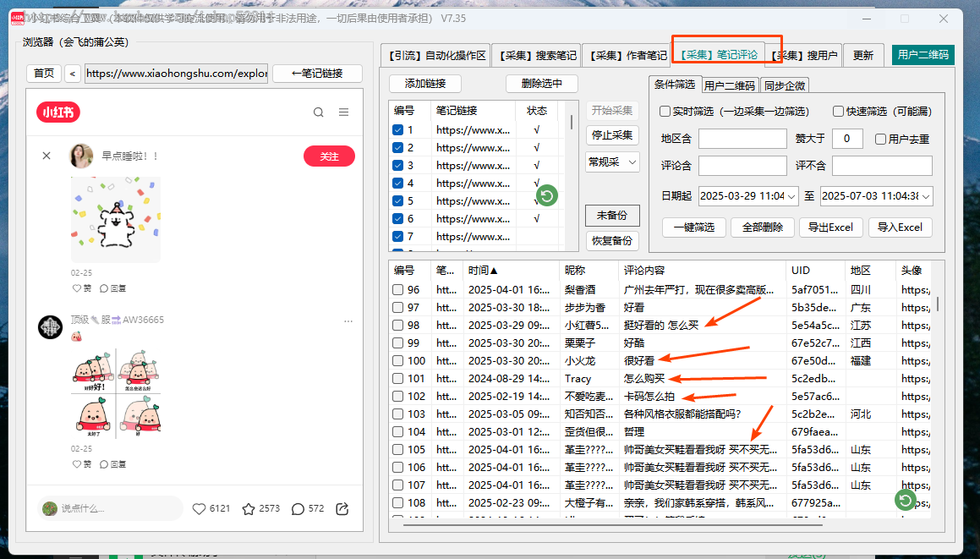
Task: Open 同步企微 sub-tab
Action: click(785, 85)
